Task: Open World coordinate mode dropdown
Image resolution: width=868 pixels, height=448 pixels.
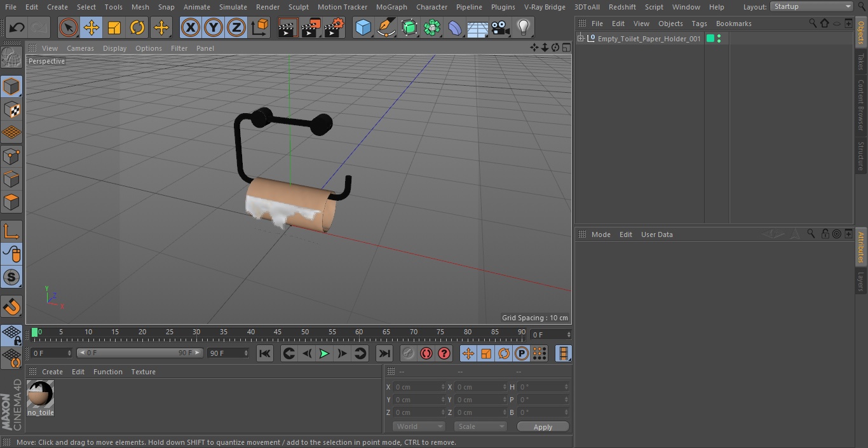Action: pos(419,426)
